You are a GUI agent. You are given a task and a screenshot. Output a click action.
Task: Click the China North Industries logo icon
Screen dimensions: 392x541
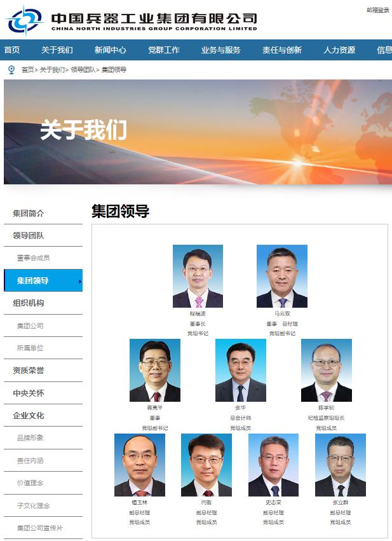(25, 21)
